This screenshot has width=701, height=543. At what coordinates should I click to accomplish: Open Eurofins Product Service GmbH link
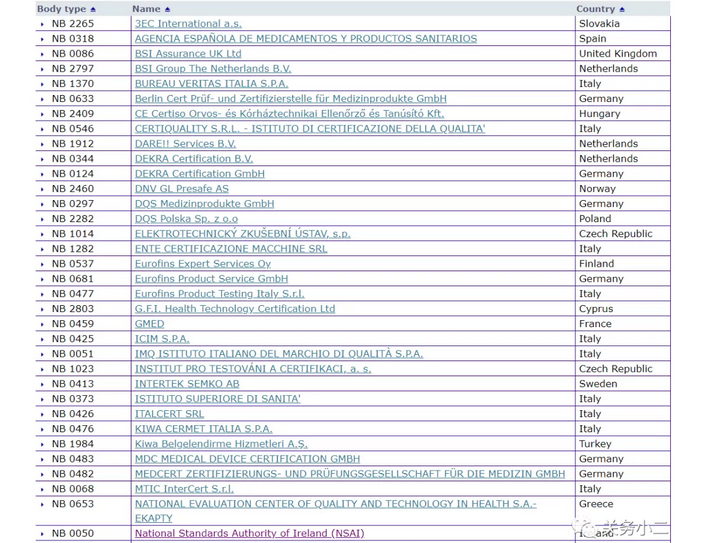click(211, 279)
